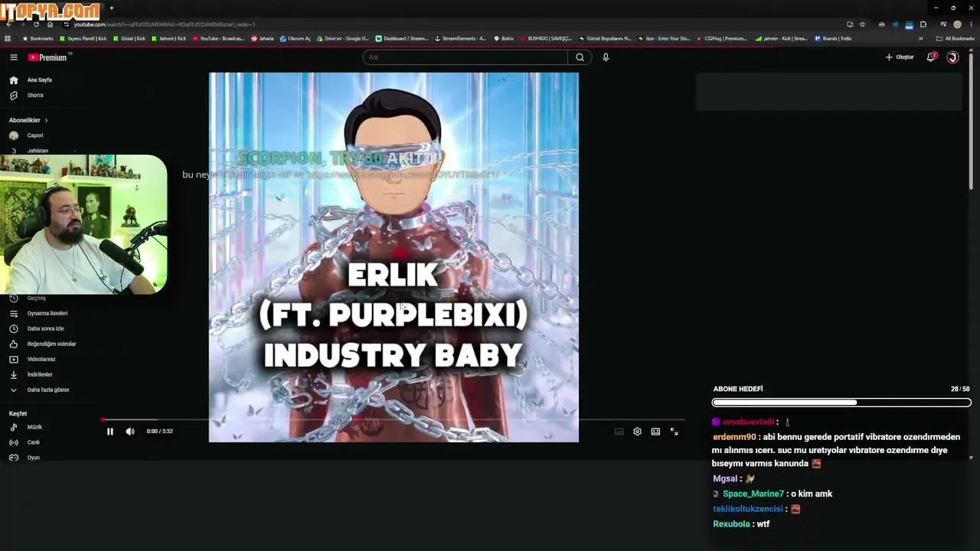Viewport: 980px width, 551px height.
Task: Open the Jahrein | Kick bookmark
Action: 169,38
